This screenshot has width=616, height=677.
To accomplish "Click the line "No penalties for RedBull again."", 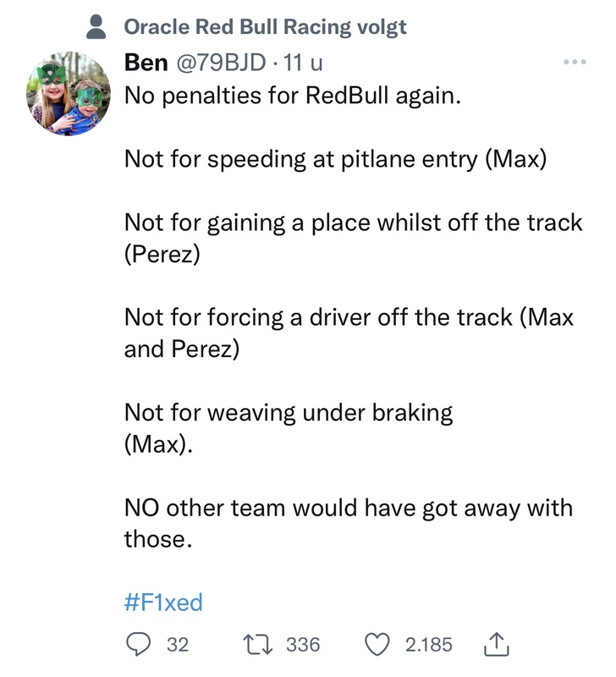I will pyautogui.click(x=293, y=96).
